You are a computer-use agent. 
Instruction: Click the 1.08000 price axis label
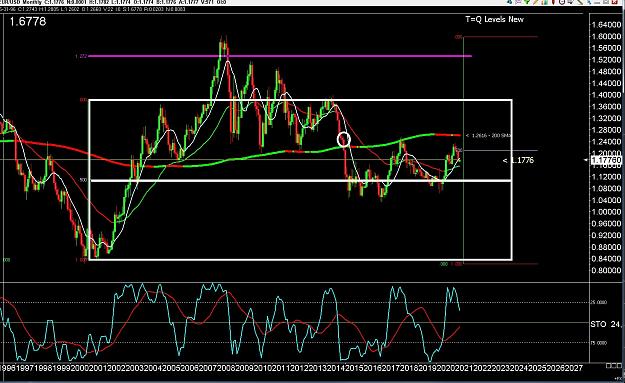tap(606, 188)
